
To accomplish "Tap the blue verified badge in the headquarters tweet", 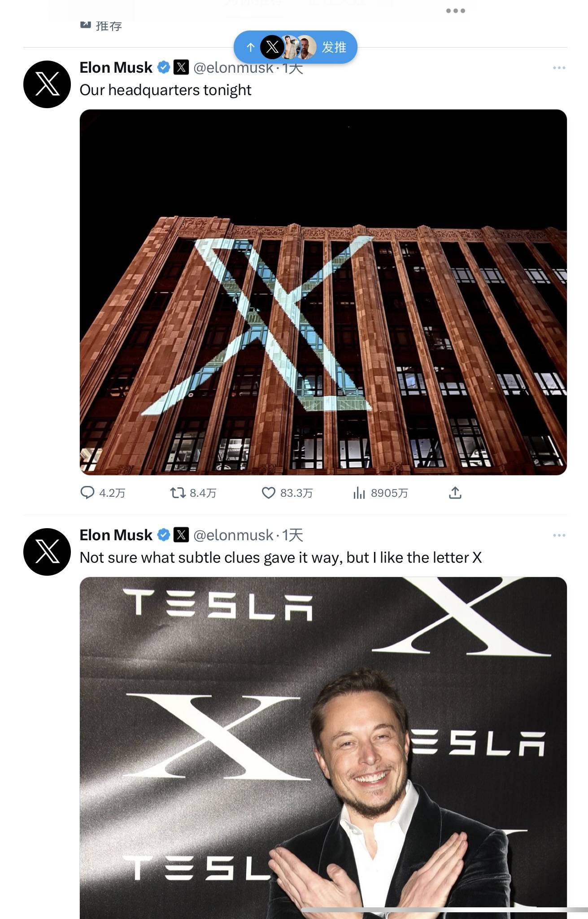I will coord(164,68).
